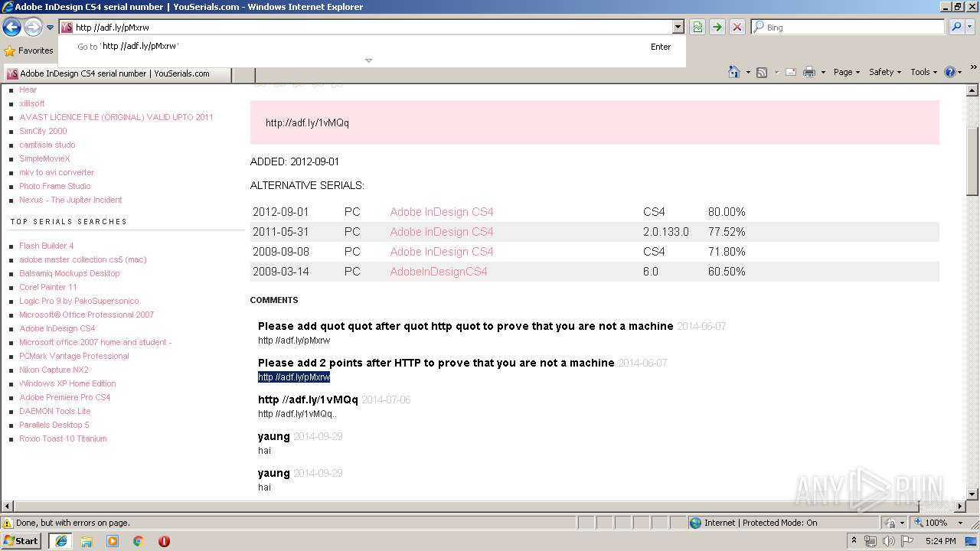The image size is (980, 551).
Task: Open the 'SimCity 2000' link
Action: click(43, 131)
